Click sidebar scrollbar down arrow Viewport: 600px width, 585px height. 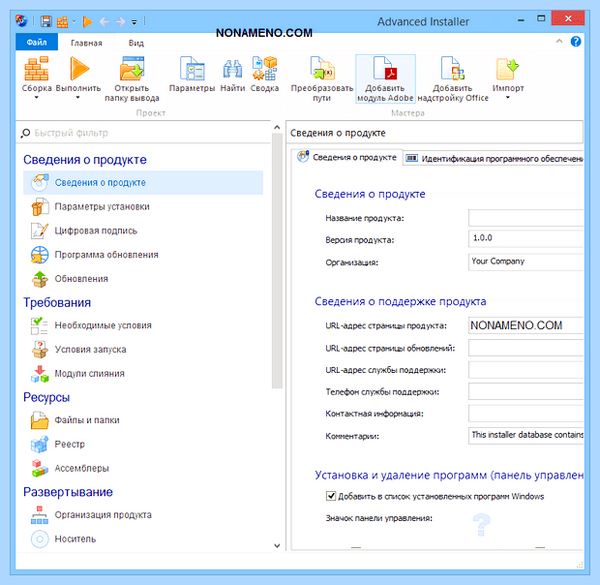pyautogui.click(x=277, y=546)
